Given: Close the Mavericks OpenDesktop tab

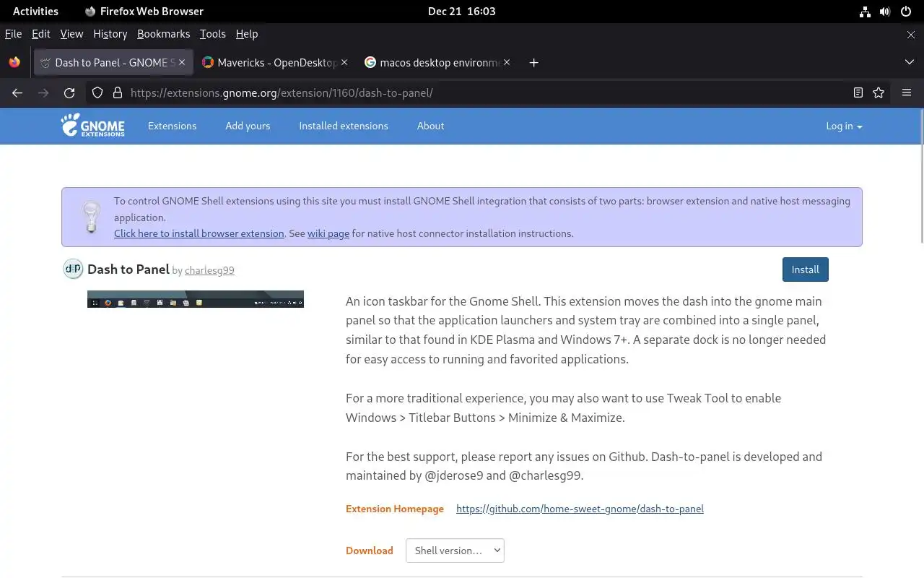Looking at the screenshot, I should [x=344, y=63].
